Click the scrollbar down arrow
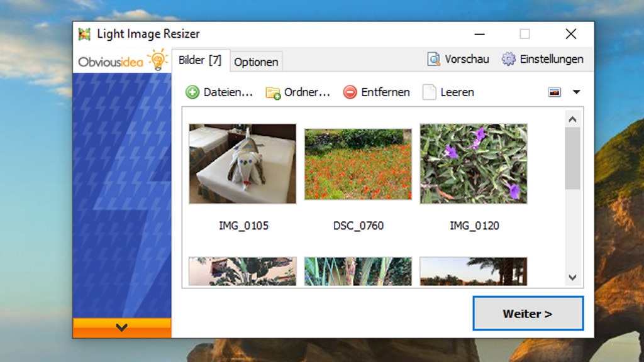This screenshot has height=362, width=644. click(572, 277)
